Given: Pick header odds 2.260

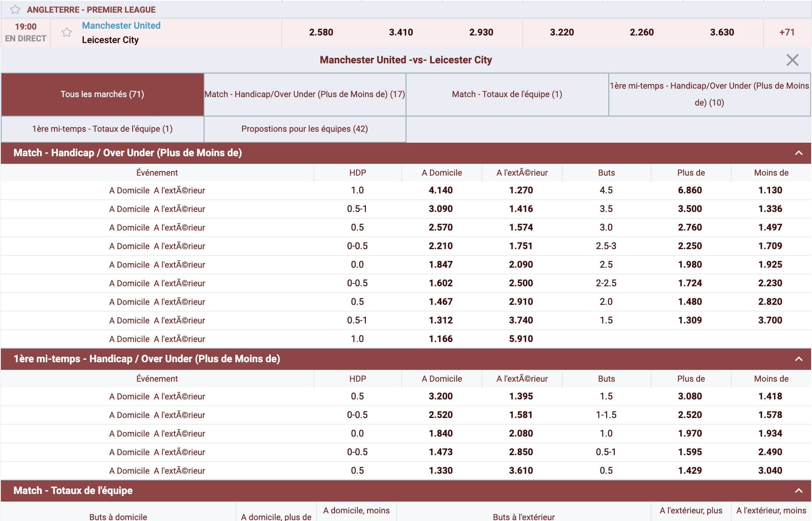Looking at the screenshot, I should pos(642,32).
